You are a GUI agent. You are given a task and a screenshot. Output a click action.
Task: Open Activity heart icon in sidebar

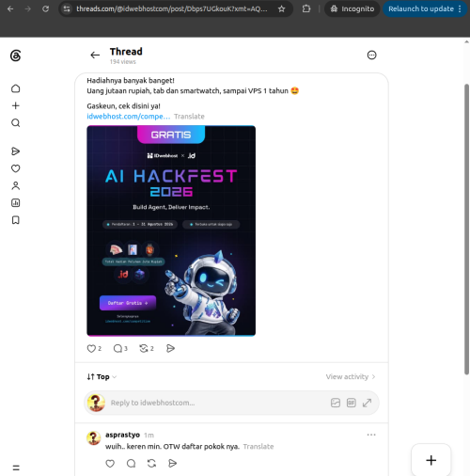coord(15,168)
